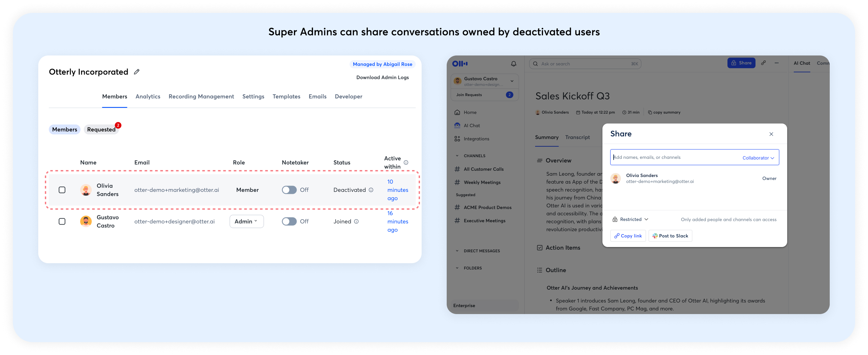868x355 pixels.
Task: Open the Collaborator permission dropdown
Action: click(758, 158)
